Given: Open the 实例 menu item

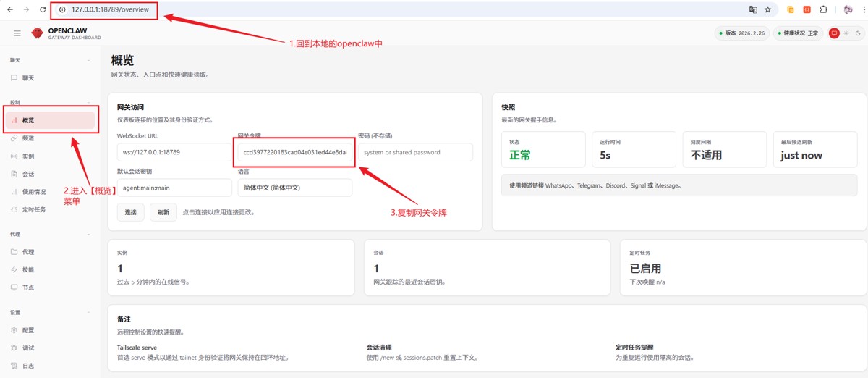Looking at the screenshot, I should pyautogui.click(x=51, y=156).
